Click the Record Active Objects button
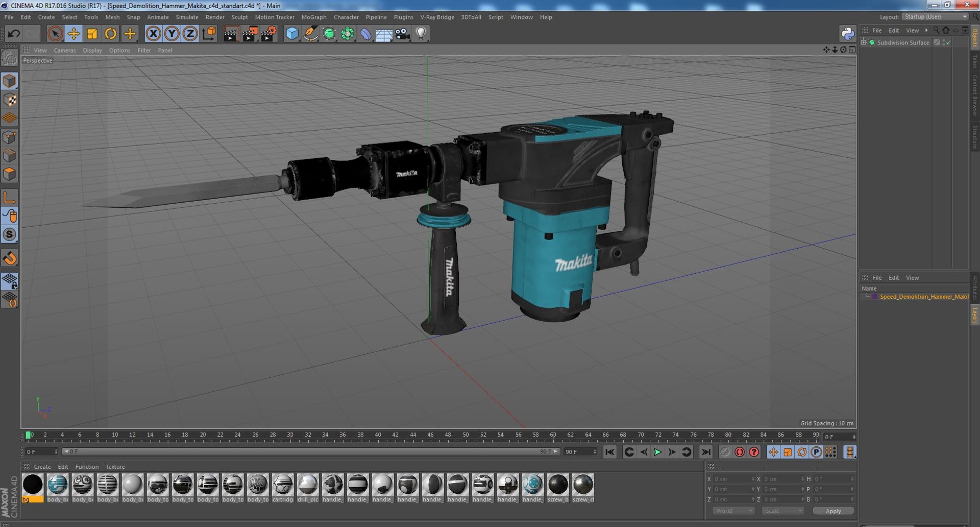This screenshot has width=980, height=527. 725,452
